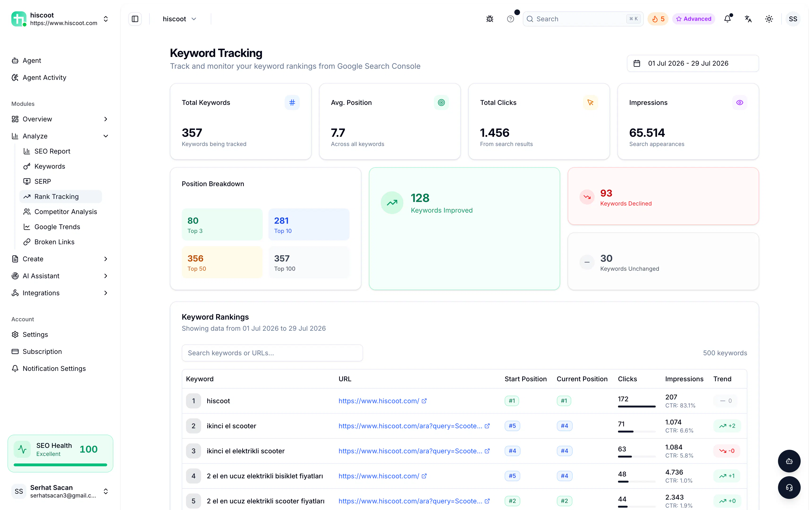Screen dimensions: 812x510
Task: Expand the AI Assistant module
Action: point(60,276)
